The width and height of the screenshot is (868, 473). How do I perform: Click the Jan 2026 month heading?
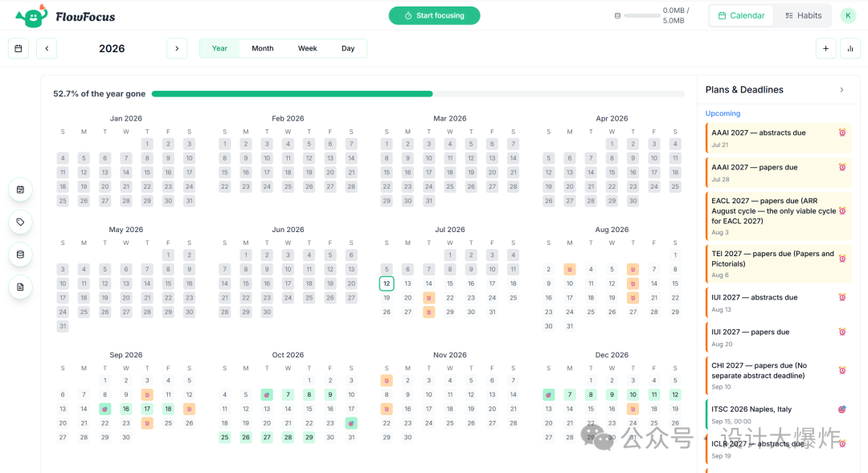click(125, 118)
